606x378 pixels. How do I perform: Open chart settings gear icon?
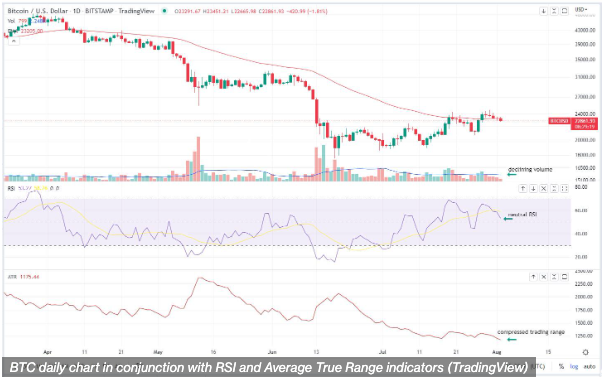pos(586,352)
